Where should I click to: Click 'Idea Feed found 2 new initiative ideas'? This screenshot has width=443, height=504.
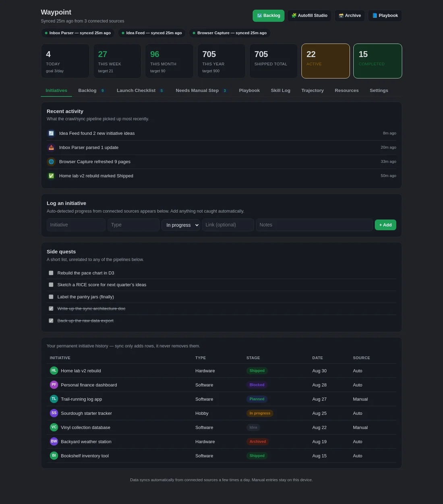[x=97, y=133]
